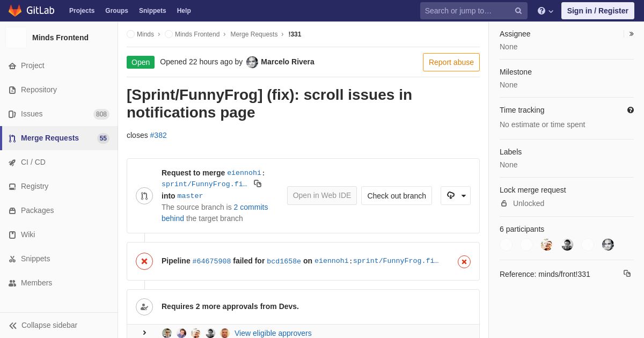This screenshot has width=644, height=338.
Task: Click the Repository file icon
Action: tap(12, 90)
